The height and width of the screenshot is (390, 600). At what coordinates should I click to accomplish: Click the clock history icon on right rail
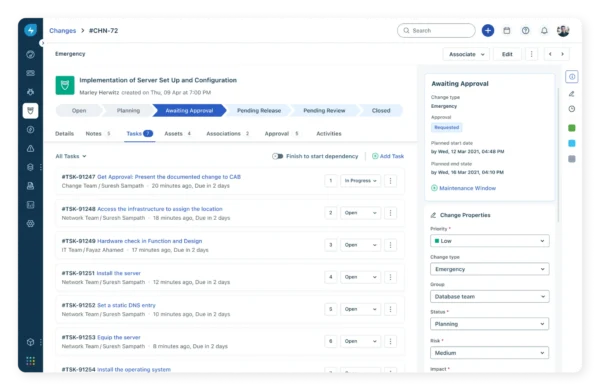click(x=572, y=109)
